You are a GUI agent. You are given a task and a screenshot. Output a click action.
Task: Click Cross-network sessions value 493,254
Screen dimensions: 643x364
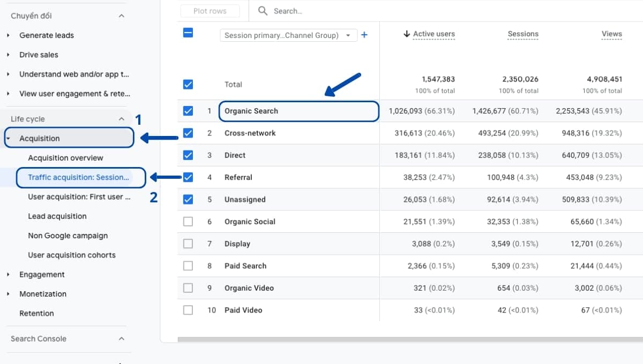[x=494, y=133]
